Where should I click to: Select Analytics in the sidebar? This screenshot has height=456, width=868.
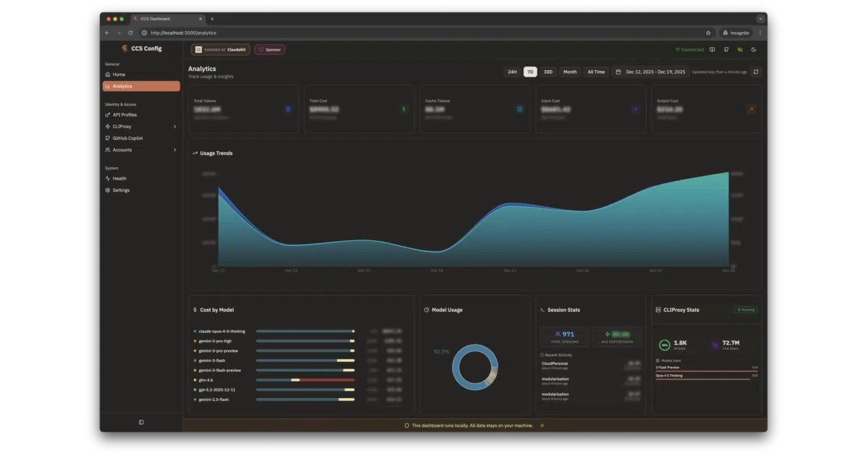click(141, 86)
